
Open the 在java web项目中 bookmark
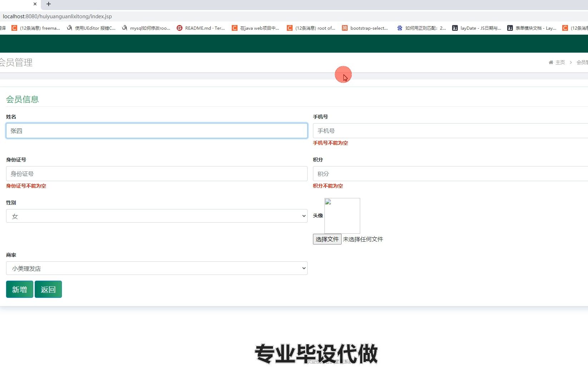tap(256, 28)
